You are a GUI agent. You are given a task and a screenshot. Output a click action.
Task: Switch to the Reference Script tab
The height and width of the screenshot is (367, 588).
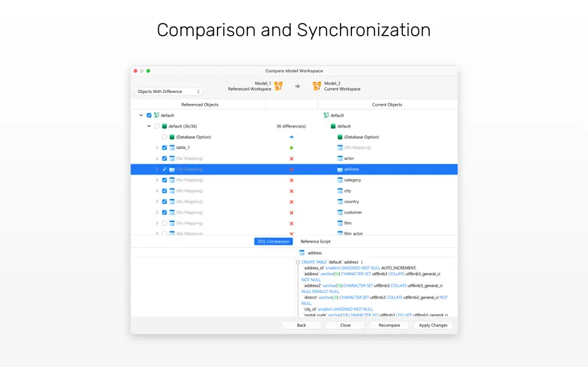316,241
